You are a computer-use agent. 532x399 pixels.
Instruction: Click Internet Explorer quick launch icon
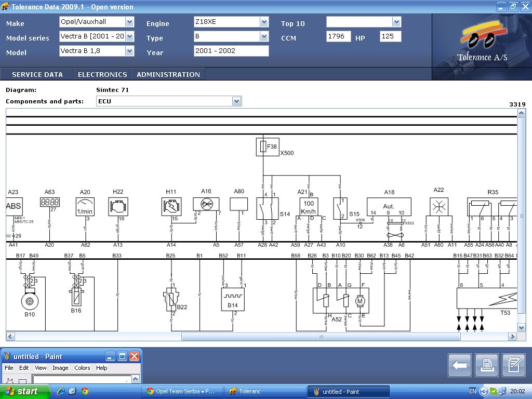click(61, 391)
